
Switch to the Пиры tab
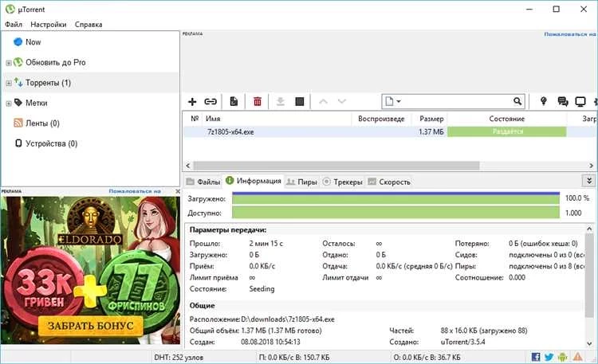coord(302,182)
